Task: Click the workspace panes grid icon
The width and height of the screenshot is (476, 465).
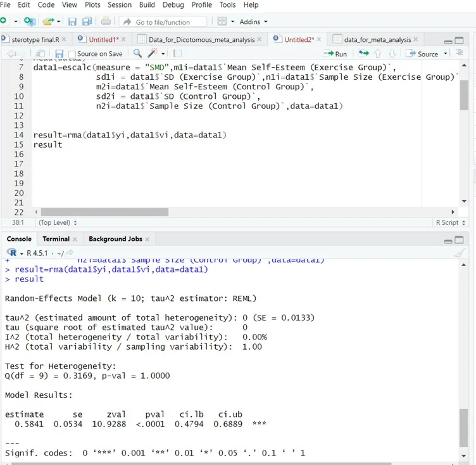Action: coord(222,22)
